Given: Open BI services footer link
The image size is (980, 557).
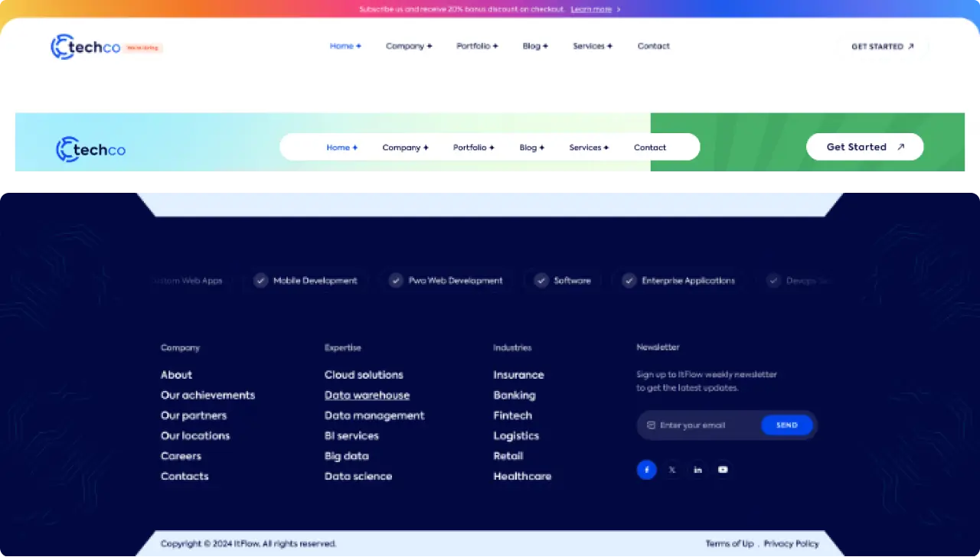Looking at the screenshot, I should click(351, 436).
